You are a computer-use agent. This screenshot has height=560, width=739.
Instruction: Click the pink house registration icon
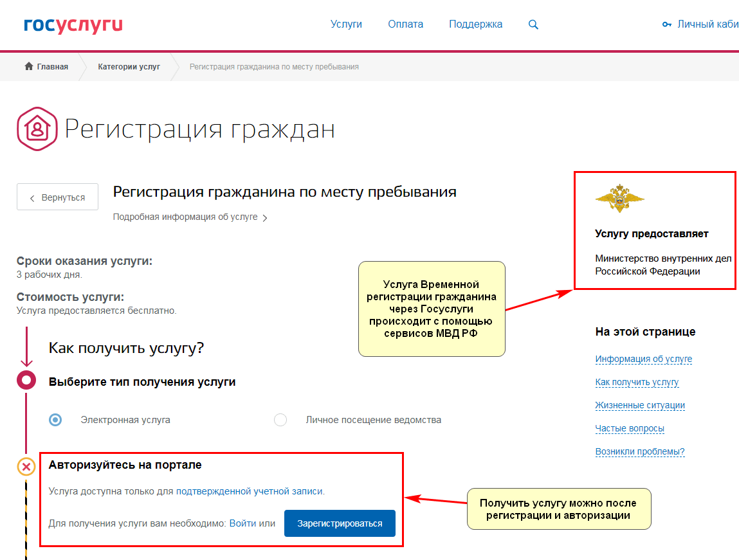point(37,129)
